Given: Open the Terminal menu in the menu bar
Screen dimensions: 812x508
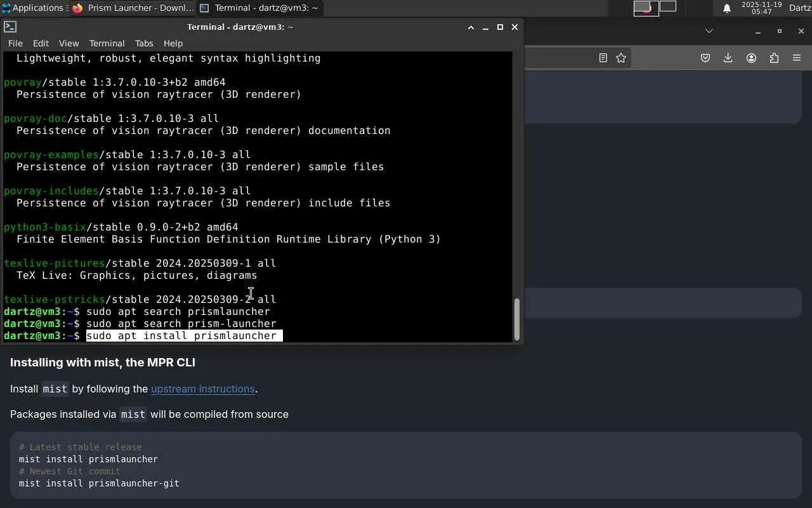Looking at the screenshot, I should point(107,43).
